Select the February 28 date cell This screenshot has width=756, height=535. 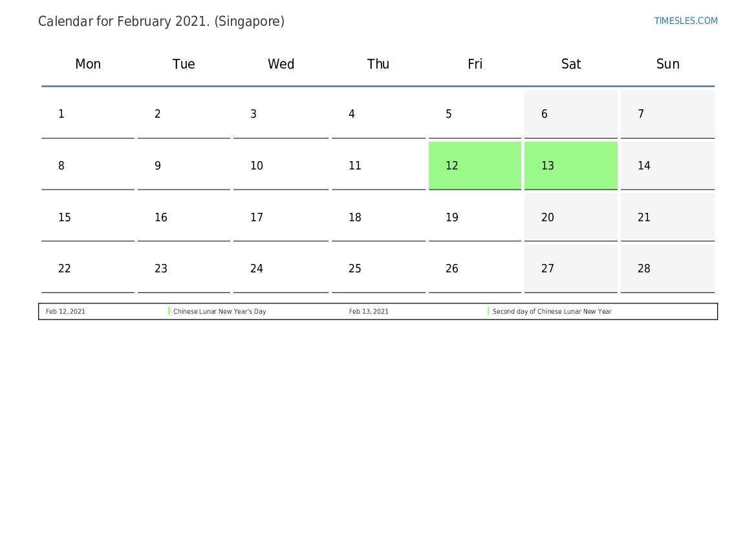click(667, 268)
